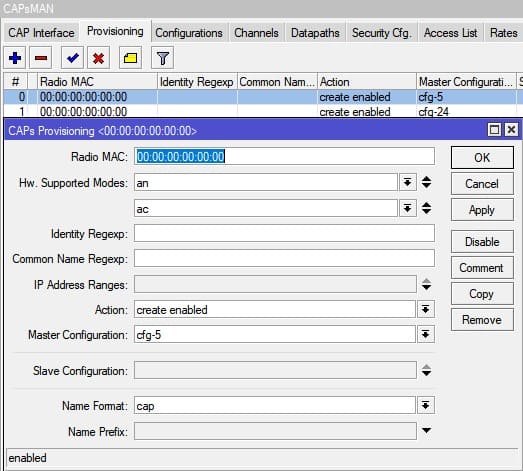The height and width of the screenshot is (471, 523).
Task: Select the Provisioning tab
Action: pos(115,31)
